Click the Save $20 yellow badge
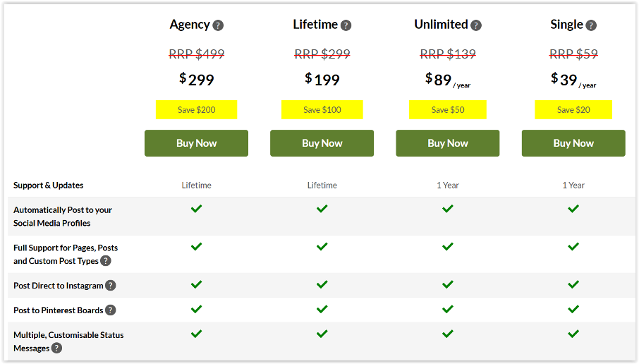The width and height of the screenshot is (639, 364). tap(573, 110)
